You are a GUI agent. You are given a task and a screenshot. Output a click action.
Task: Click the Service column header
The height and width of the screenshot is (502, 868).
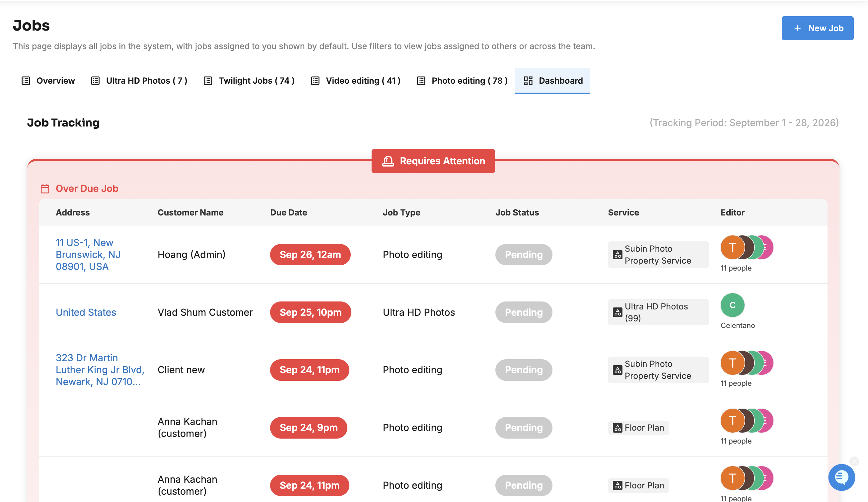pos(623,212)
